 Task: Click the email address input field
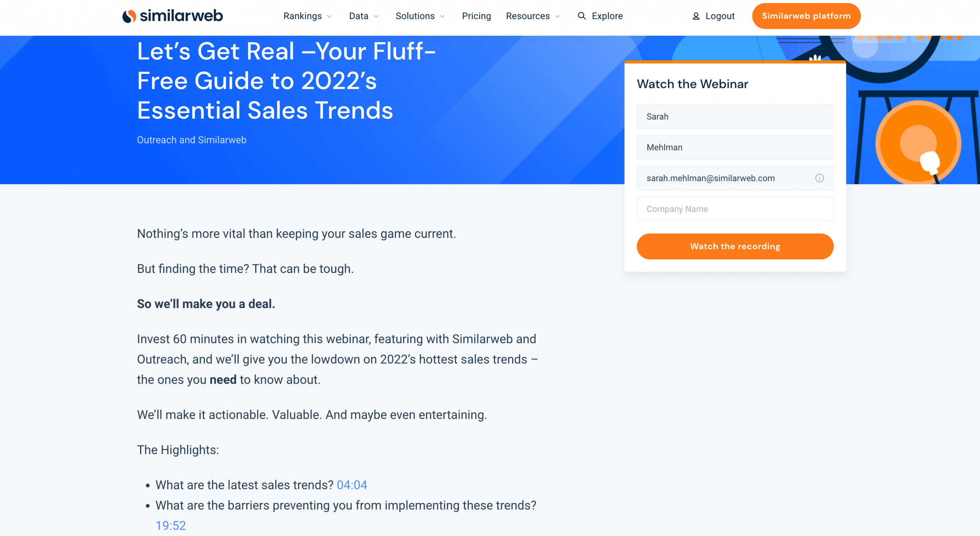tap(735, 177)
